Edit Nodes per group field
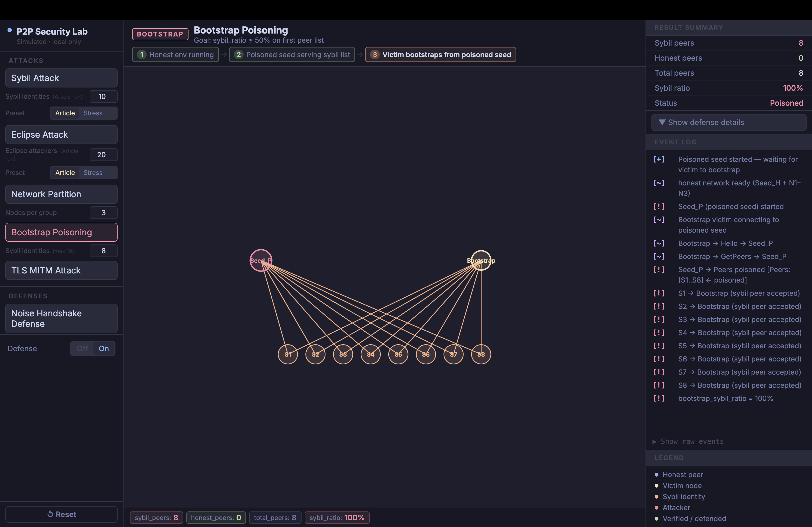 pos(103,213)
